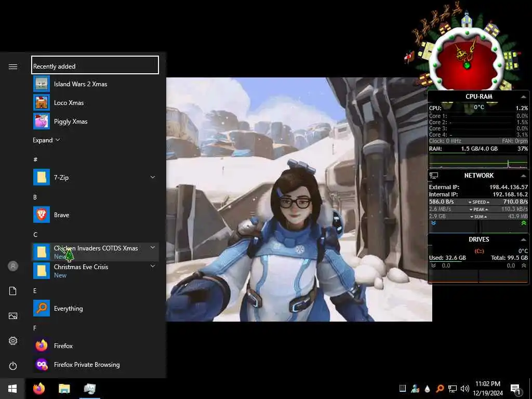Click the Start menu hamburger icon

pyautogui.click(x=13, y=66)
